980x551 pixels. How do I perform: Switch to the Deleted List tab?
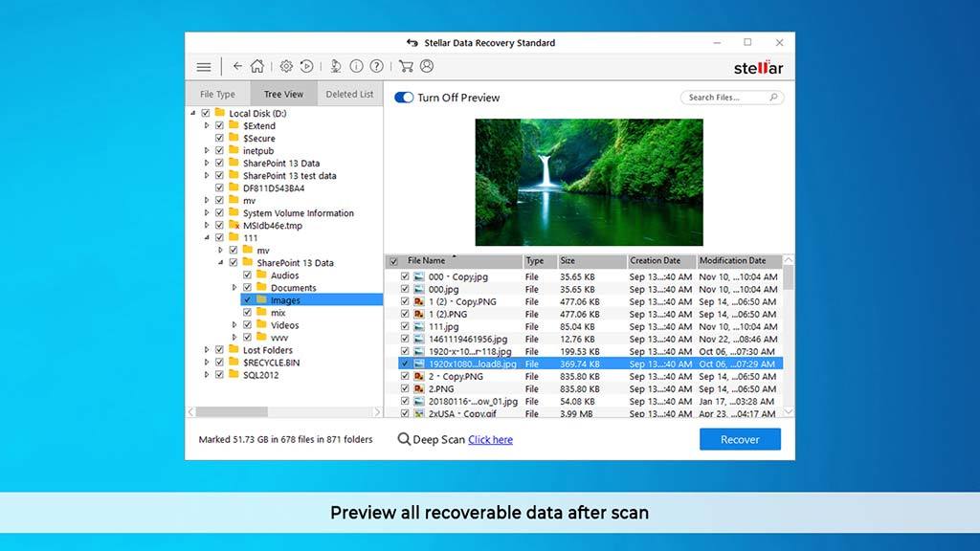tap(349, 94)
